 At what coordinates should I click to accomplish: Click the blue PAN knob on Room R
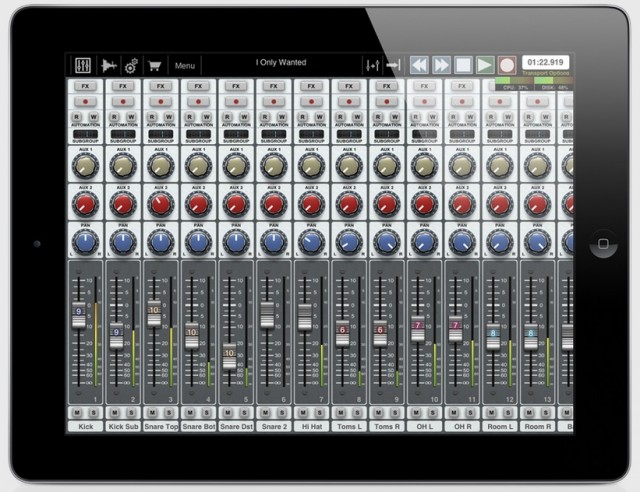tap(537, 241)
